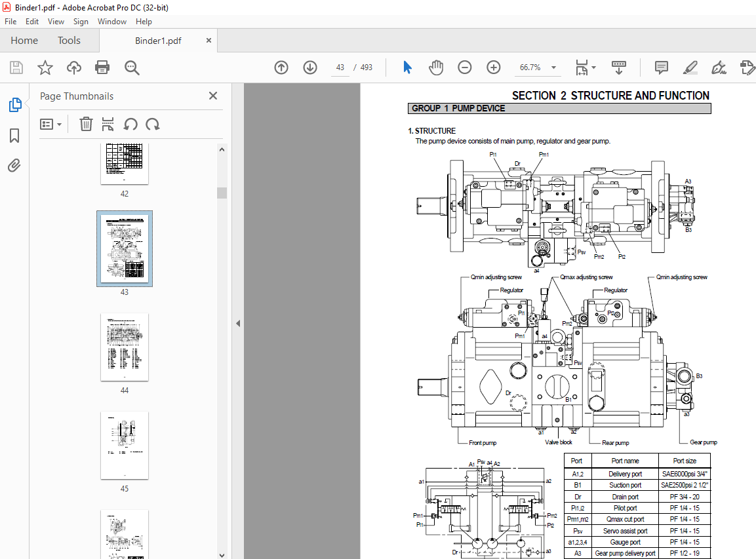Open the Bookmarks pane

coord(14,136)
